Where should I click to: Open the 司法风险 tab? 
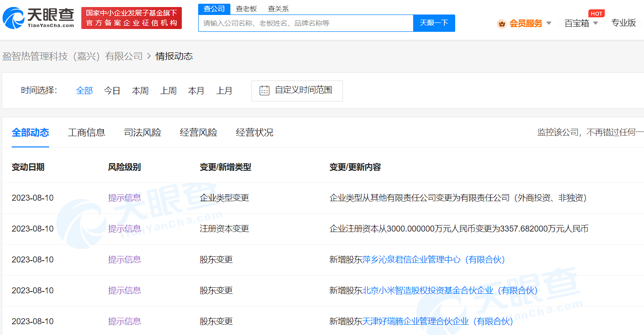point(143,132)
